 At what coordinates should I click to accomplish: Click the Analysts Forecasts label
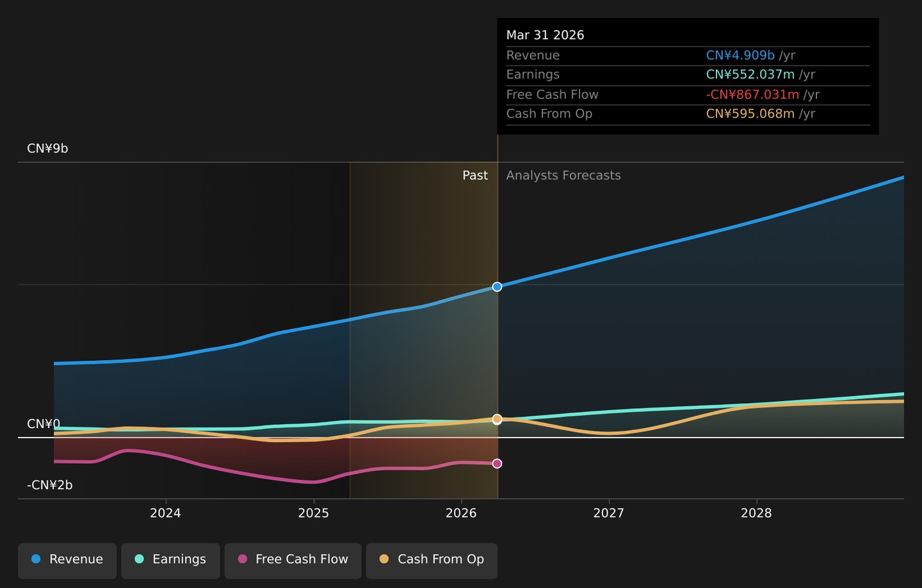tap(563, 175)
